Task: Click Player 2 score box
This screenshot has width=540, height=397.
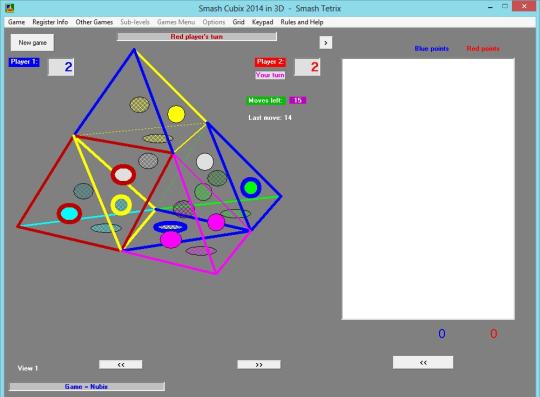Action: (307, 67)
